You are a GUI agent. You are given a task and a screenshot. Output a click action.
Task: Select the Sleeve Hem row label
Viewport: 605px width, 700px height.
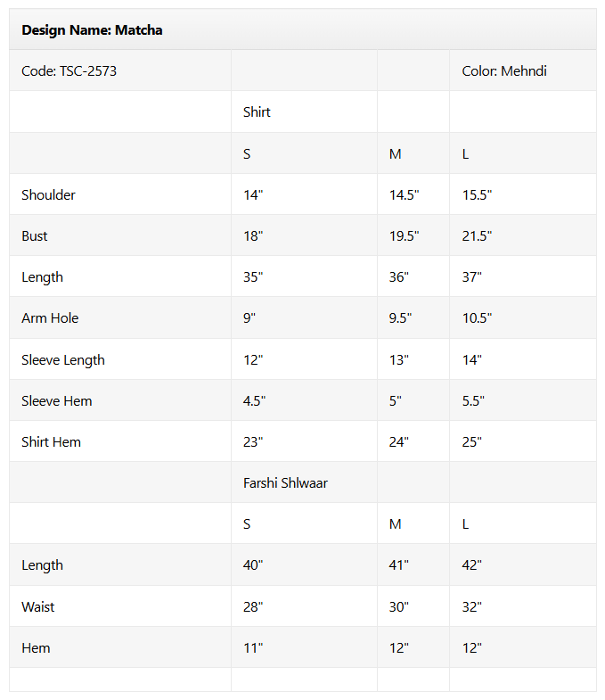(x=57, y=401)
